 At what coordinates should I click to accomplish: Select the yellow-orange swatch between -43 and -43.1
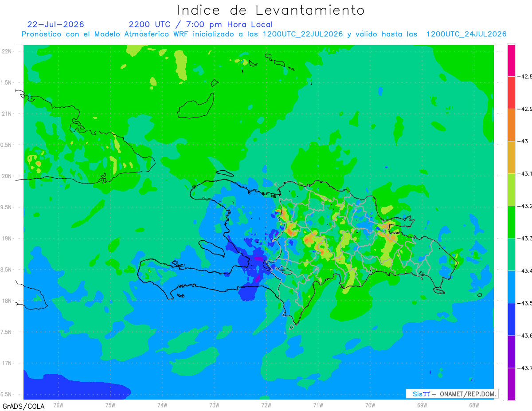[511, 157]
